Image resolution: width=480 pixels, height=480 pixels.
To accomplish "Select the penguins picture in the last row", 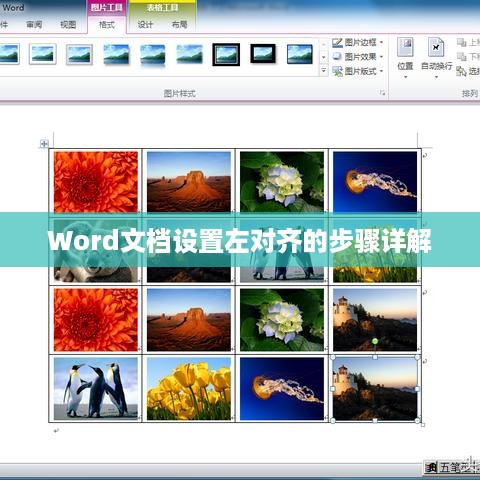I will point(96,389).
